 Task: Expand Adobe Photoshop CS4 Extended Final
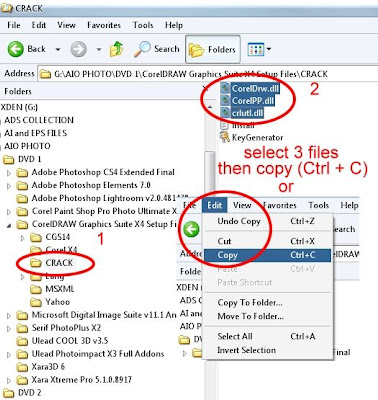[x=9, y=173]
